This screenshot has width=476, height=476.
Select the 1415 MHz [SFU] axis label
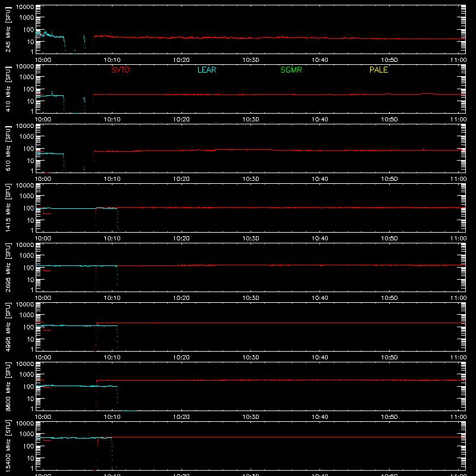point(8,208)
